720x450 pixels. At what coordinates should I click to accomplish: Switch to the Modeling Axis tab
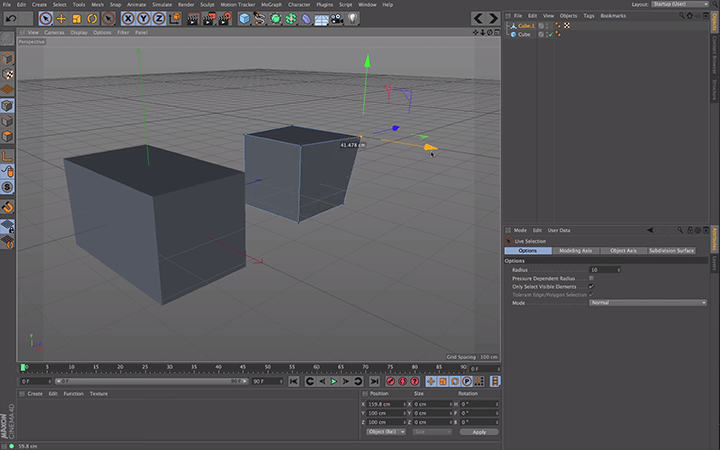coord(575,251)
